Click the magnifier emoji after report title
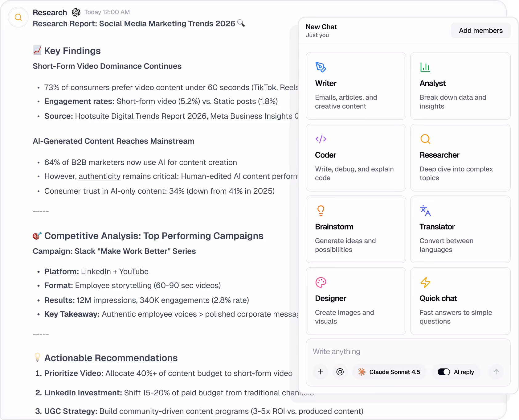The width and height of the screenshot is (519, 420). click(x=241, y=23)
